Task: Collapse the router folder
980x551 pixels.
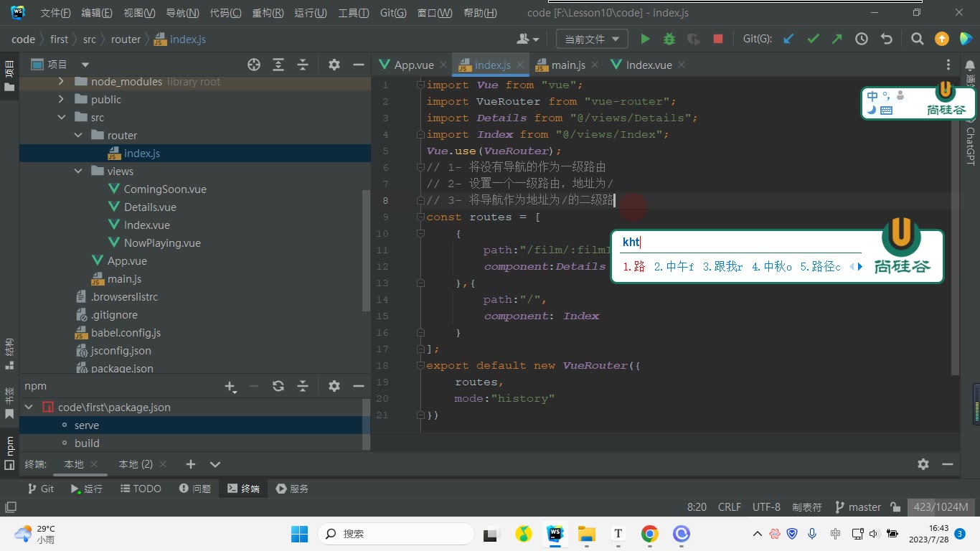Action: (x=78, y=136)
